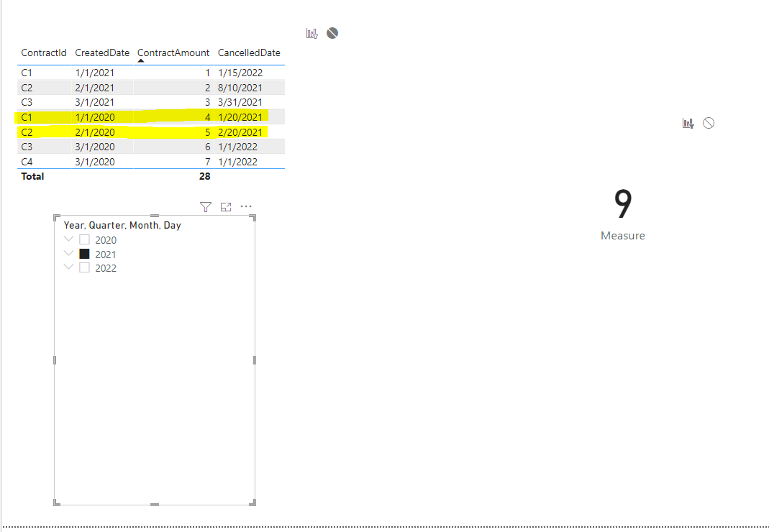
Task: Sort by the ContractId column header
Action: coord(44,52)
